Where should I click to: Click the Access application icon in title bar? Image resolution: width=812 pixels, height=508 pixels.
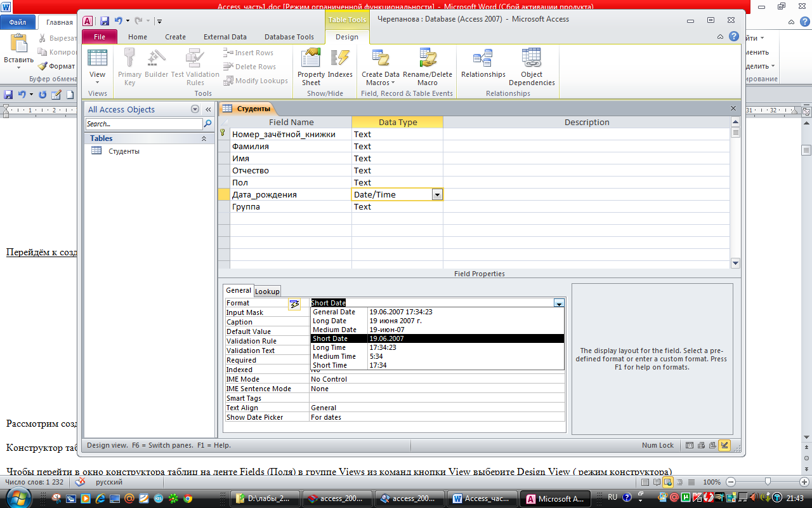tap(88, 20)
